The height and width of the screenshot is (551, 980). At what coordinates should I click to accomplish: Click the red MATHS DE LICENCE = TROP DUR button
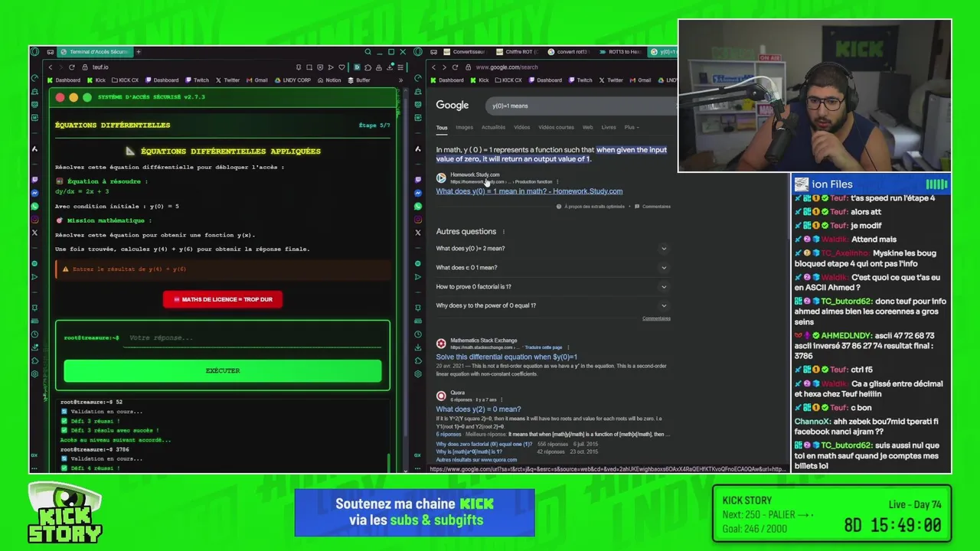tap(223, 299)
